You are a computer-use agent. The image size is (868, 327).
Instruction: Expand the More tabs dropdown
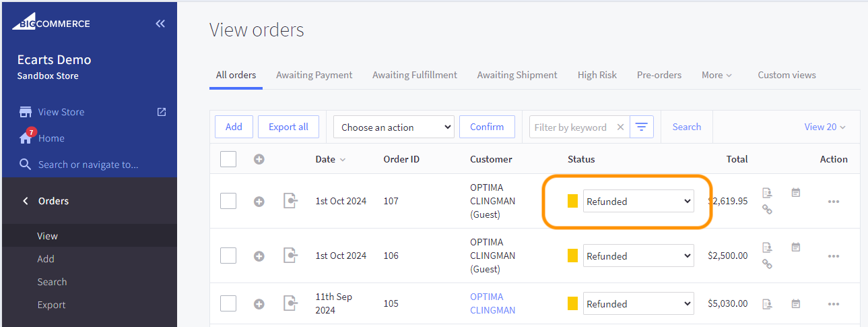click(716, 75)
